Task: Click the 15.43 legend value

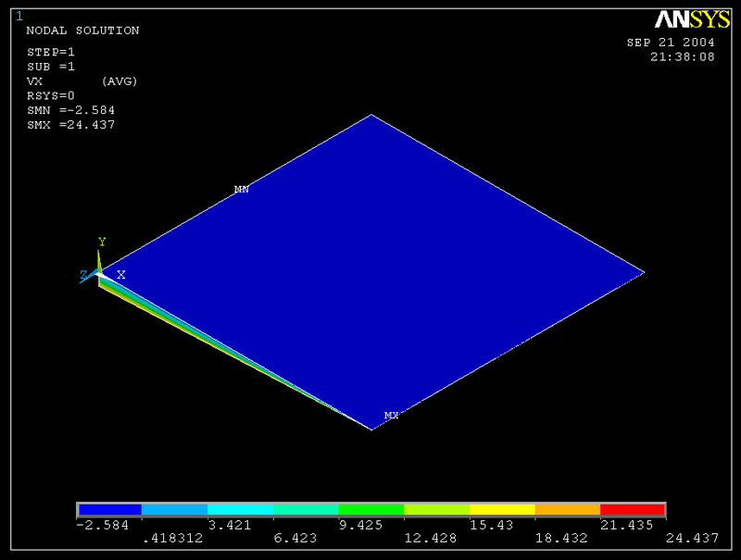Action: coord(492,525)
